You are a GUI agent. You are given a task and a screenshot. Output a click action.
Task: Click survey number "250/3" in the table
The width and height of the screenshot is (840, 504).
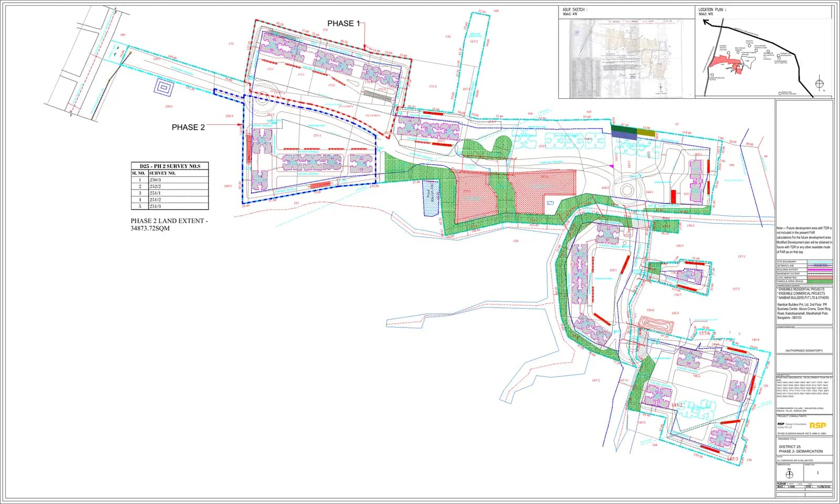(155, 180)
